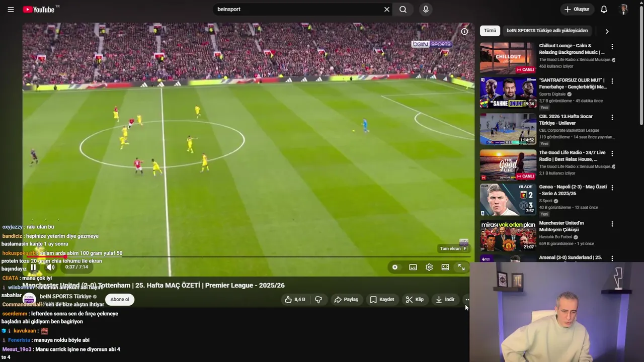Image resolution: width=644 pixels, height=362 pixels.
Task: Open The Good Life Radio thumbnail
Action: click(508, 165)
